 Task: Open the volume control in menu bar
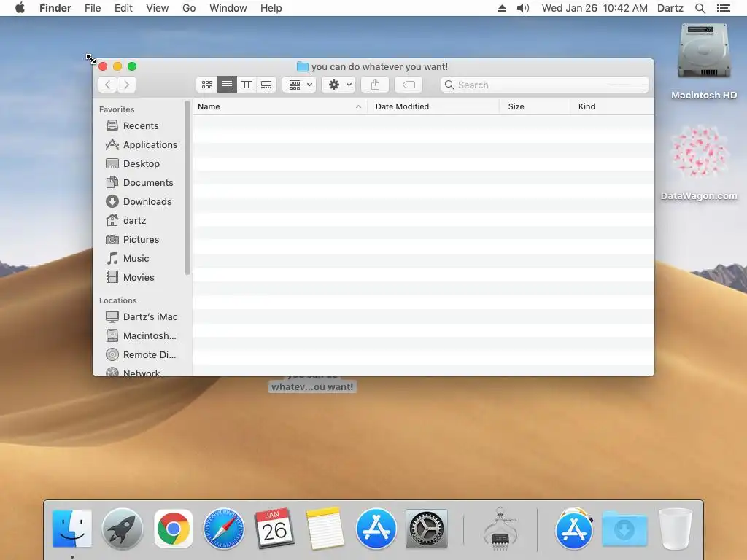click(x=523, y=8)
